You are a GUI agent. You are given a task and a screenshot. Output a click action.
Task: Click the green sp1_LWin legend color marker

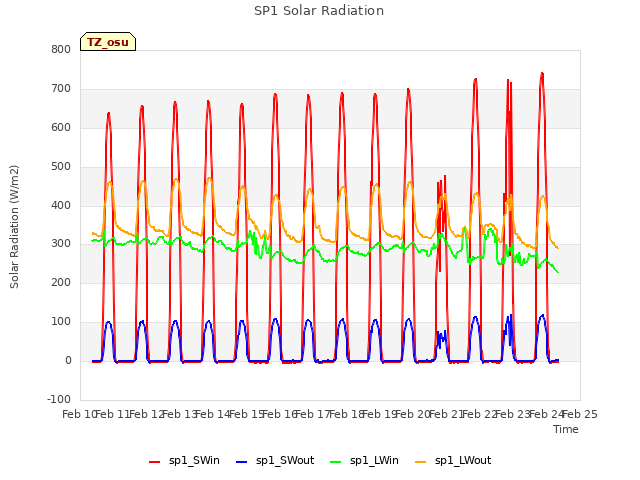tap(335, 462)
